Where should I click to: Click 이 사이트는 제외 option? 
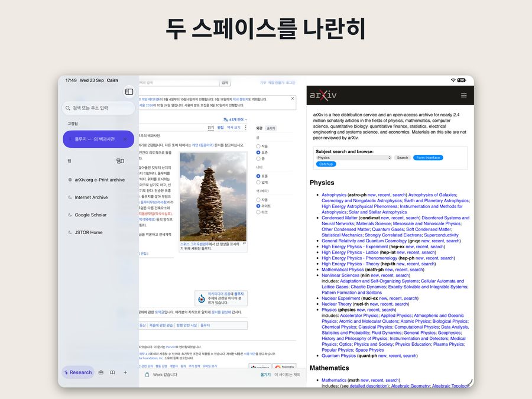[x=287, y=375]
